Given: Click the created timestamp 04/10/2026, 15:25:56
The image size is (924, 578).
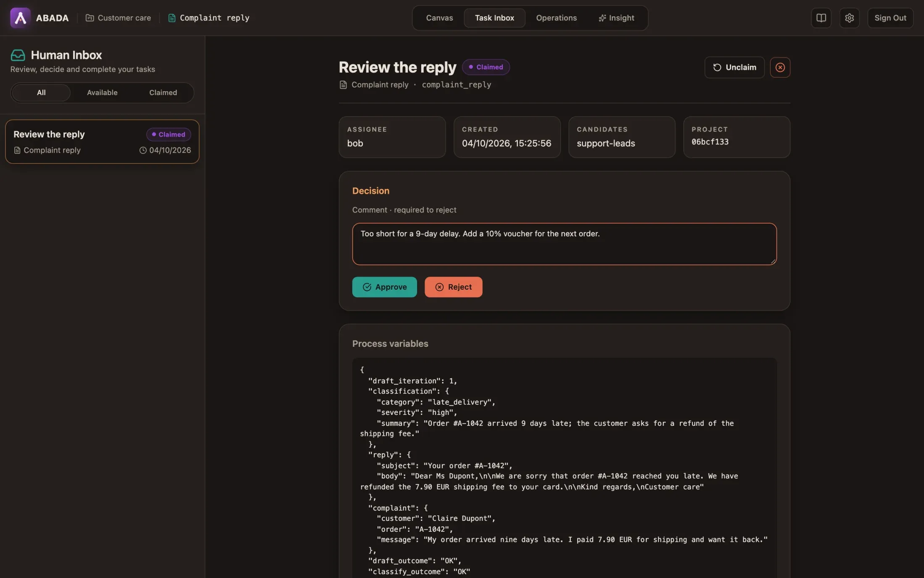Looking at the screenshot, I should point(507,143).
